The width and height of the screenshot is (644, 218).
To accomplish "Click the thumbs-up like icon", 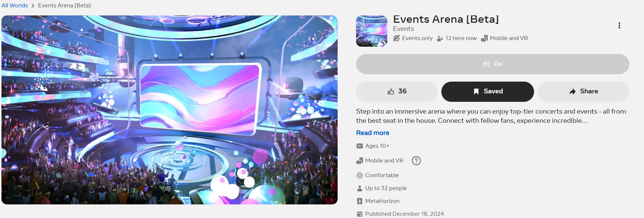I will (391, 92).
